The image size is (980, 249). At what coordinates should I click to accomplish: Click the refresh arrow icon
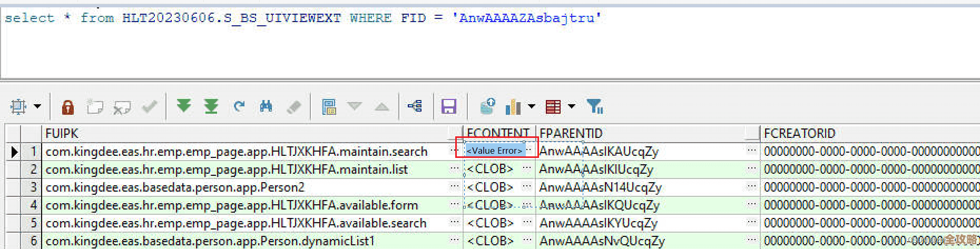coord(239,107)
